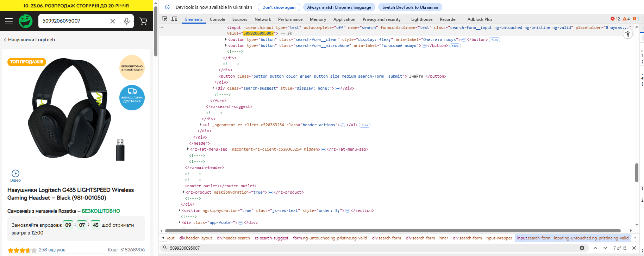Toggle the device toolbar icon
Viewport: 644px width, 256px height.
(174, 19)
